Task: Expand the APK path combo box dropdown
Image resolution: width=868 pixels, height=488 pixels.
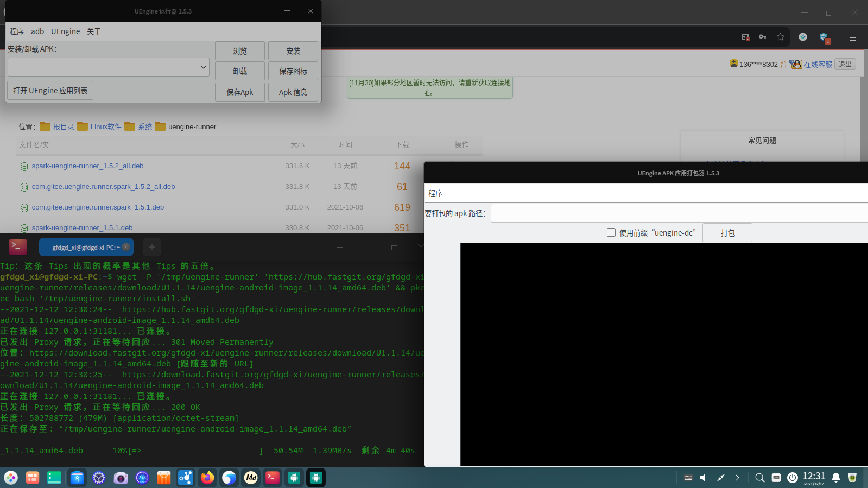Action: [x=203, y=67]
